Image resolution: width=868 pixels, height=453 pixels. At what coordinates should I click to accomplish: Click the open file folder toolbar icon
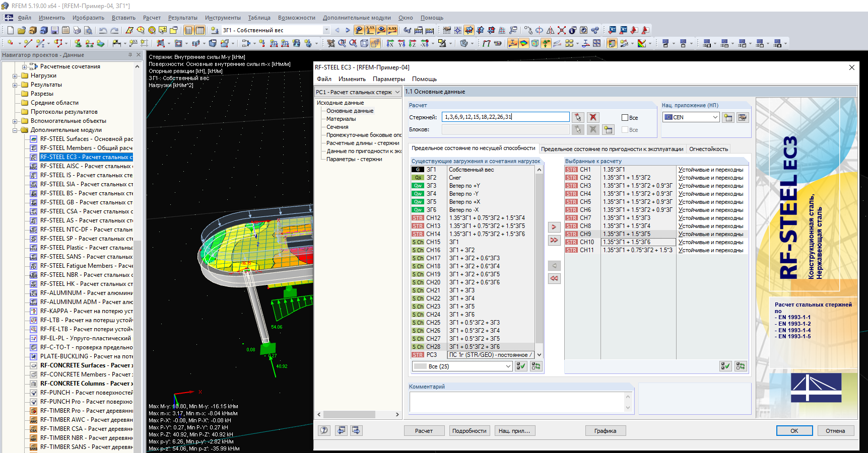(21, 30)
